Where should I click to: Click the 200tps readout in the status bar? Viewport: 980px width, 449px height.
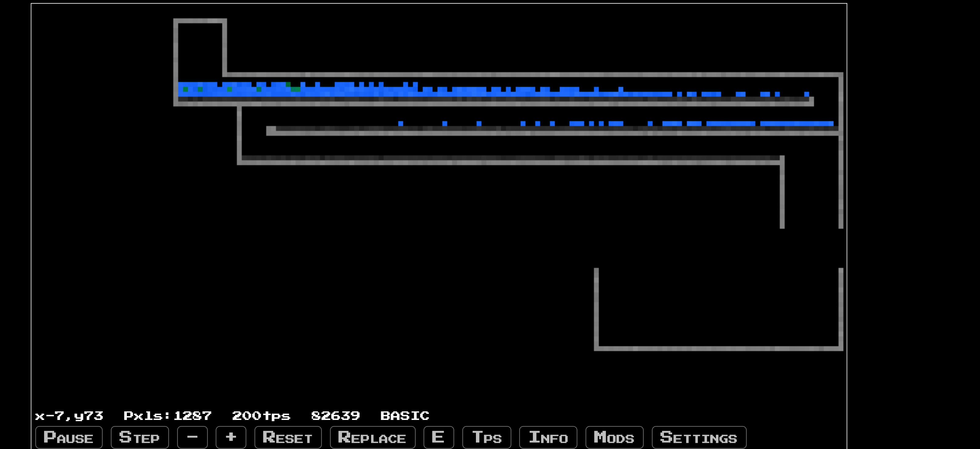coord(261,416)
